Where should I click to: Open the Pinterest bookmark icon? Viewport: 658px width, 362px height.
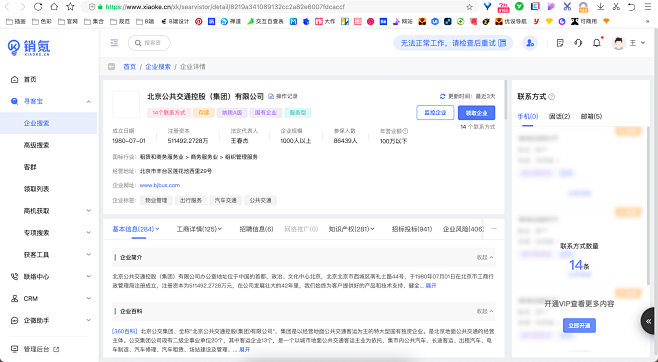point(198,21)
